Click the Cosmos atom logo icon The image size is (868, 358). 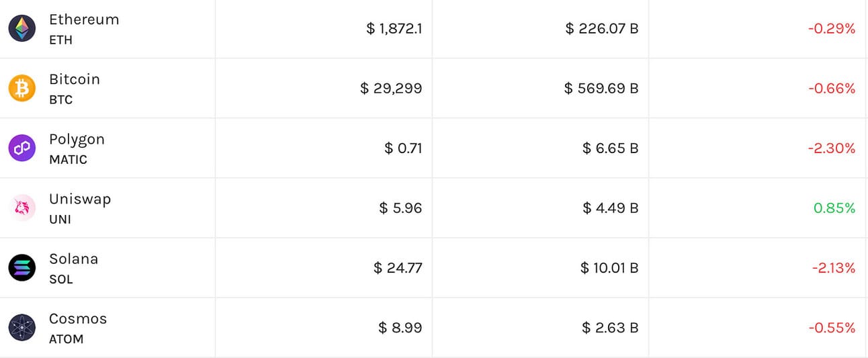pyautogui.click(x=22, y=327)
